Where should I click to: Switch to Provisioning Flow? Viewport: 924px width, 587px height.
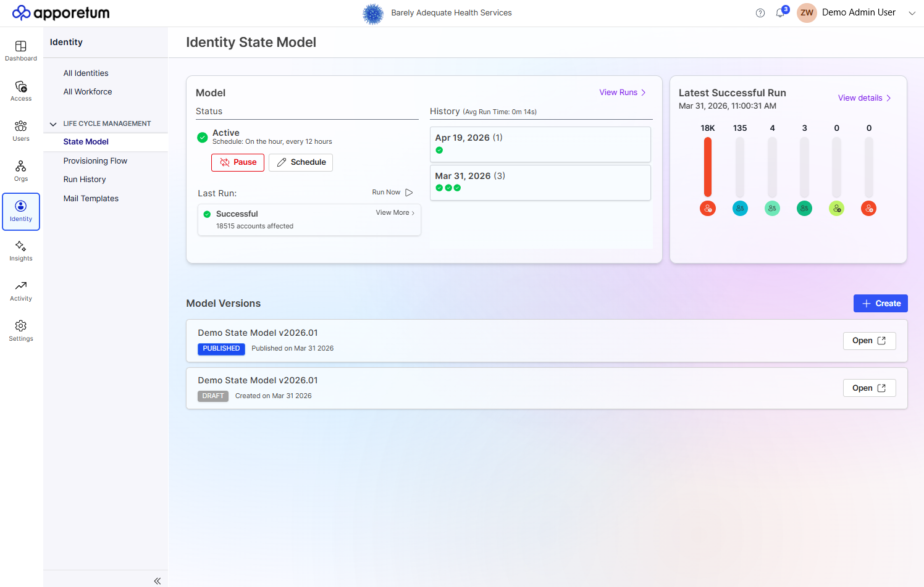[x=96, y=160]
